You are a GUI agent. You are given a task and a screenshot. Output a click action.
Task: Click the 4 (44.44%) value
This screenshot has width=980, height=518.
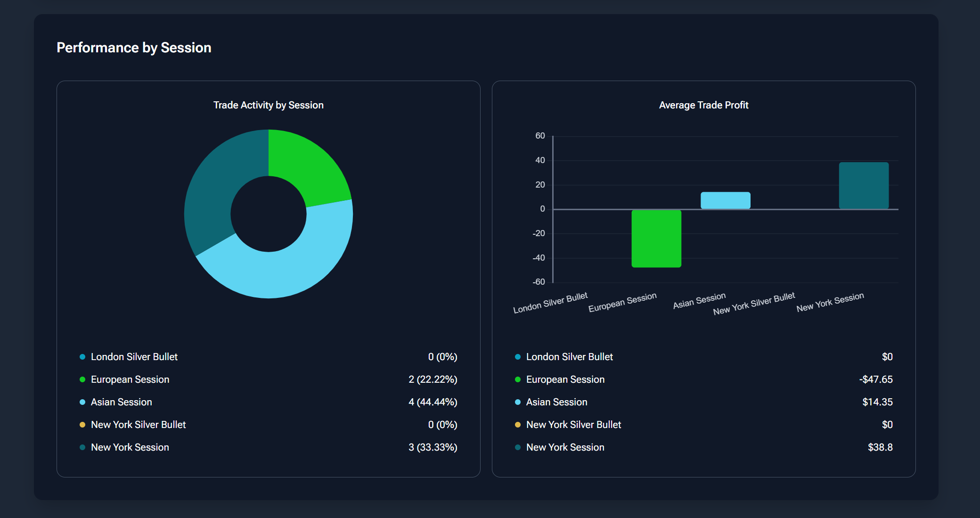[x=433, y=402]
